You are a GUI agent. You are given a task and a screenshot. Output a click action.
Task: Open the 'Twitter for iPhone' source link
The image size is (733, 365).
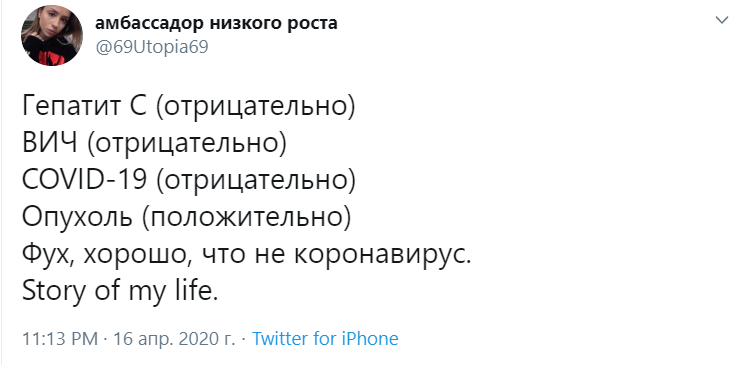pyautogui.click(x=325, y=338)
